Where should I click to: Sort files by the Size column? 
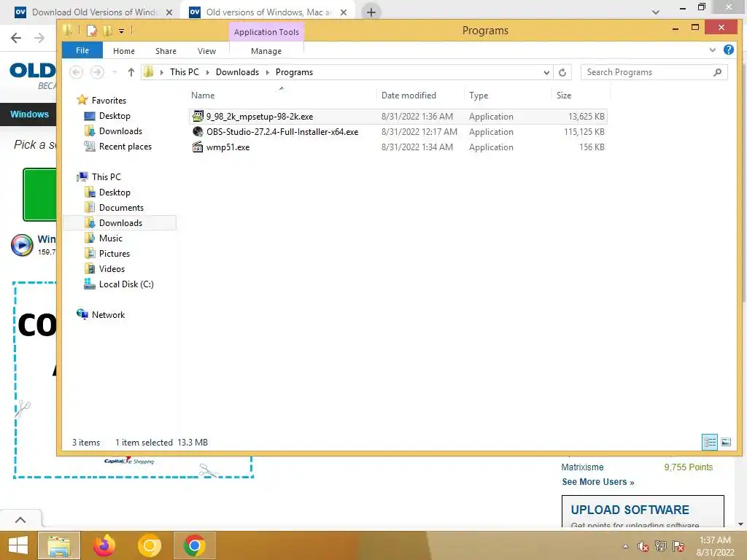[564, 96]
